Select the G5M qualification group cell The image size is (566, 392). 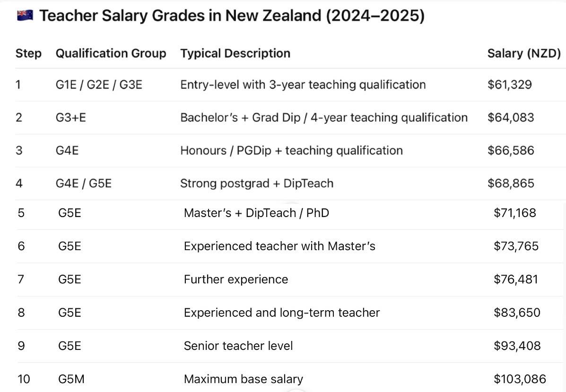click(x=71, y=379)
